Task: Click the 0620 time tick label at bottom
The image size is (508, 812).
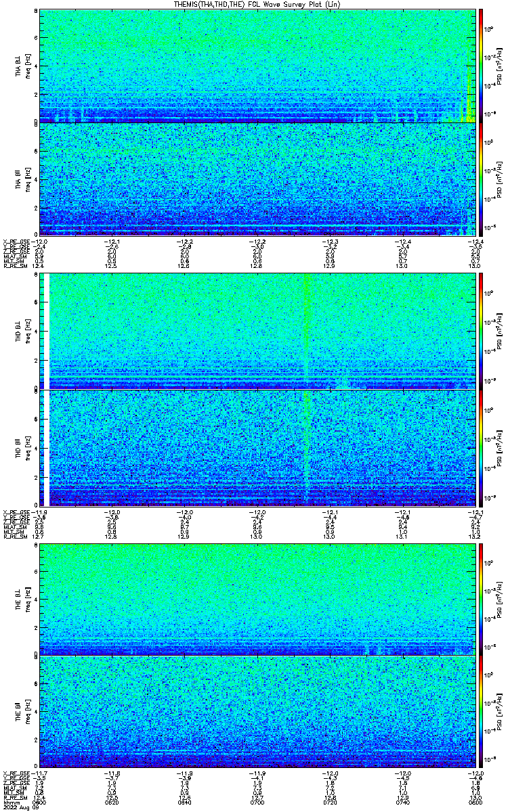Action: [x=112, y=802]
